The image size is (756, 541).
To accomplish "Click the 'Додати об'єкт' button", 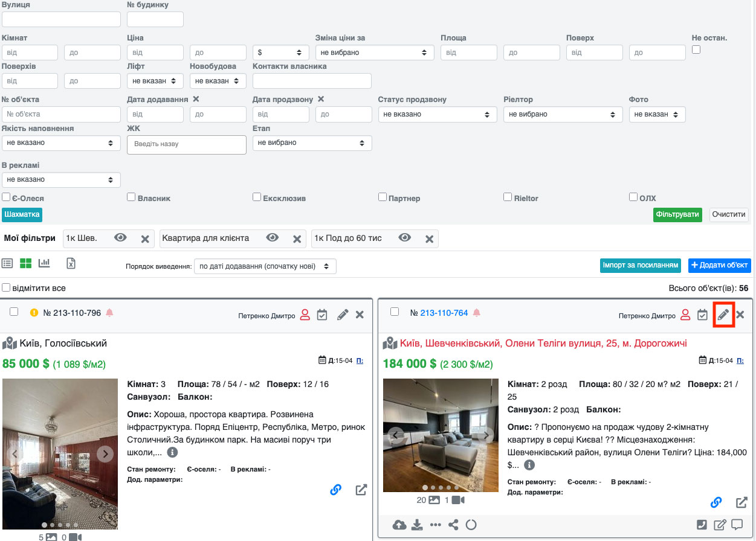I will coord(719,265).
